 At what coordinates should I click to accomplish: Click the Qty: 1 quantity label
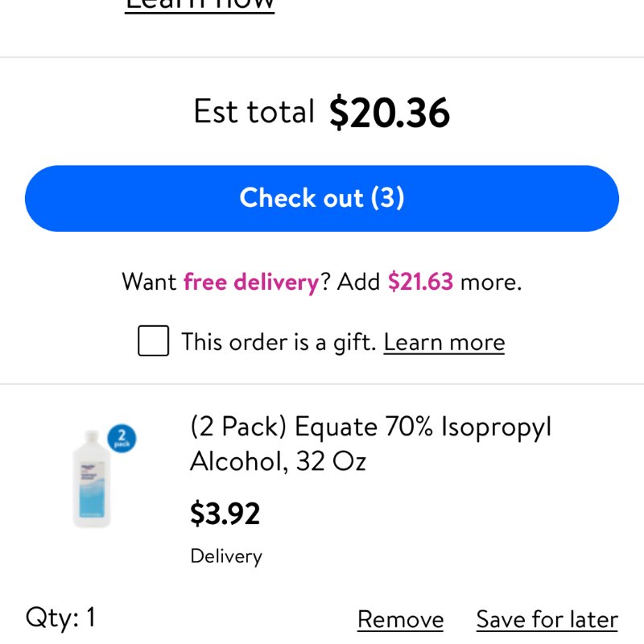(x=61, y=617)
